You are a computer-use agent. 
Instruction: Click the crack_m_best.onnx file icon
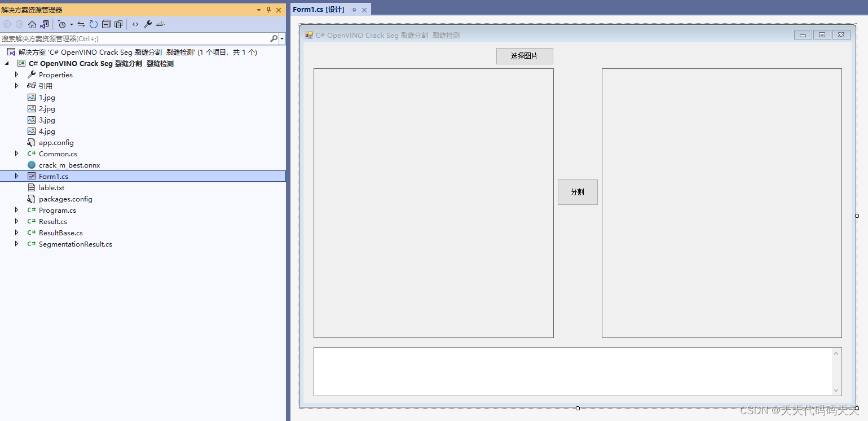(x=32, y=165)
